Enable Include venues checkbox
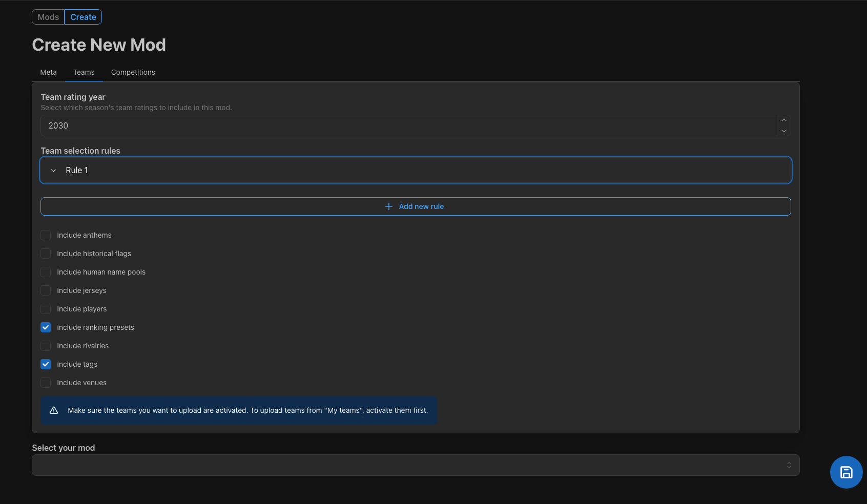 click(46, 383)
